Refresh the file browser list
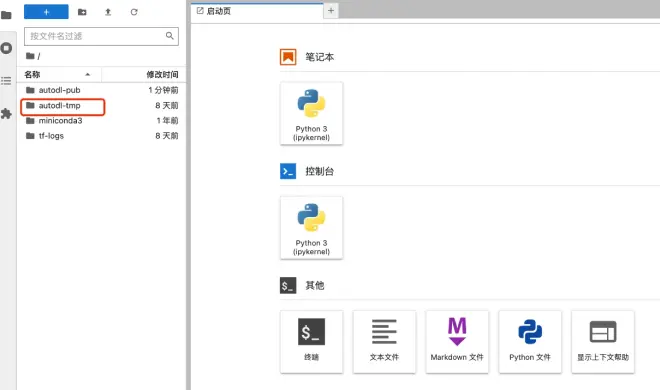The image size is (660, 390). click(134, 12)
